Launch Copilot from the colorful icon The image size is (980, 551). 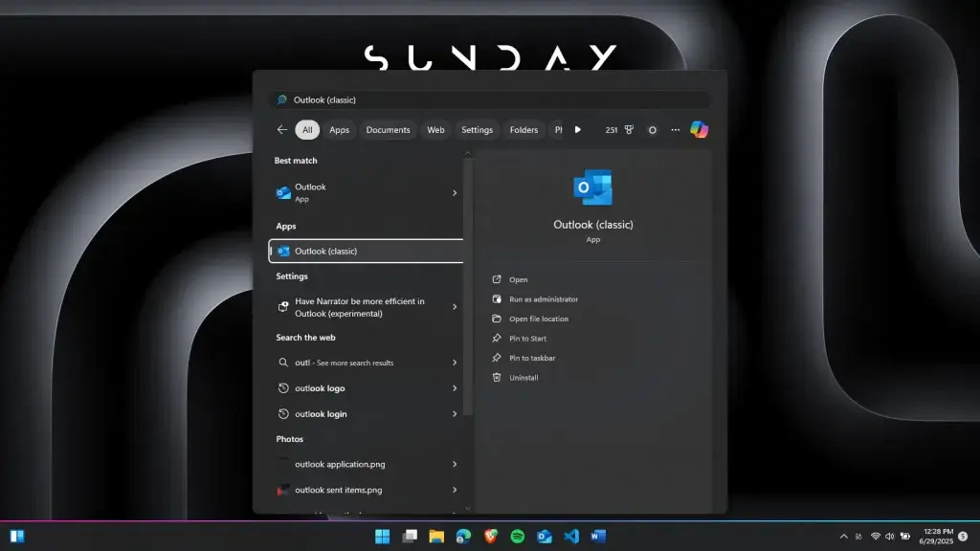pos(699,129)
